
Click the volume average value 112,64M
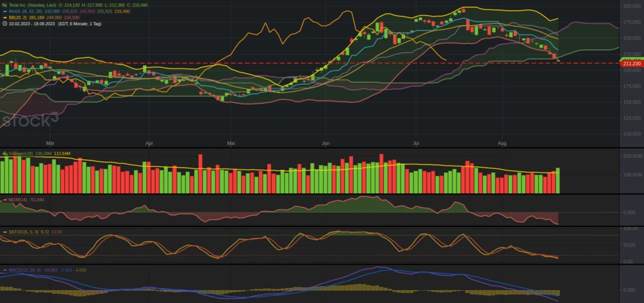[62, 153]
